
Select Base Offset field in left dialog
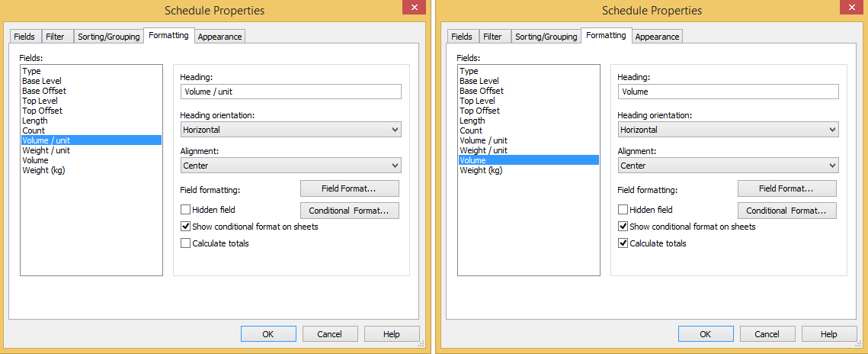tap(91, 91)
